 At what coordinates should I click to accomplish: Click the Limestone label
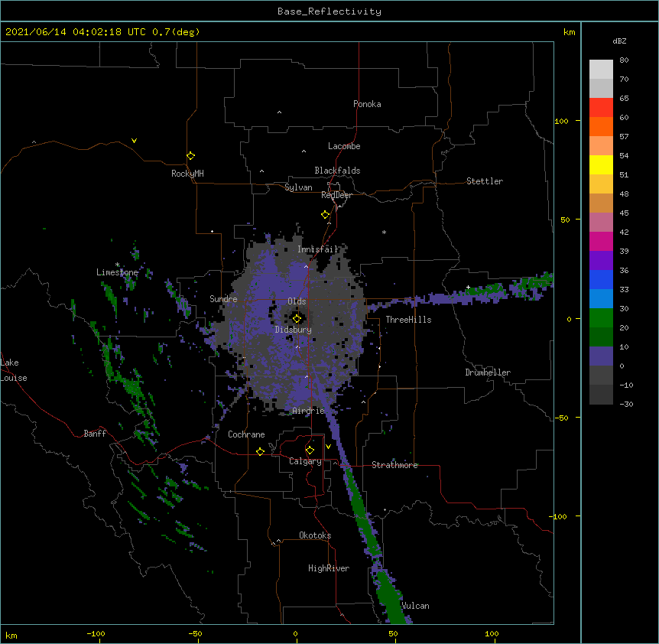117,272
